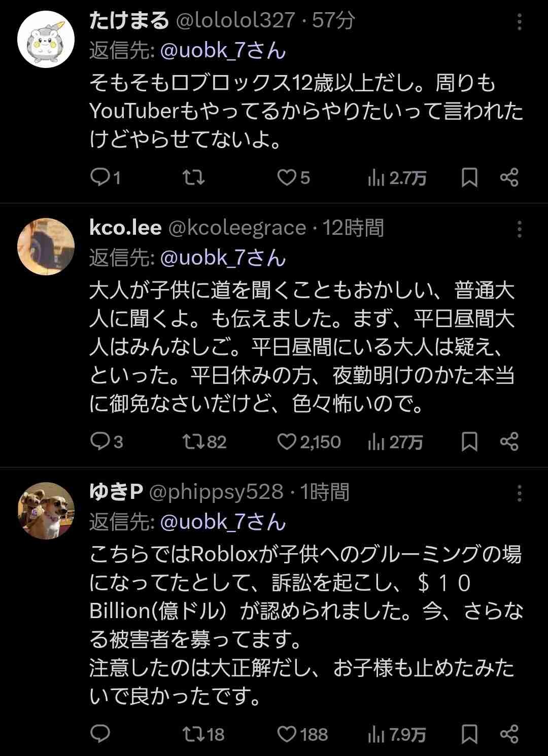Share kco.lee's tweet
The height and width of the screenshot is (756, 548).
[x=509, y=442]
